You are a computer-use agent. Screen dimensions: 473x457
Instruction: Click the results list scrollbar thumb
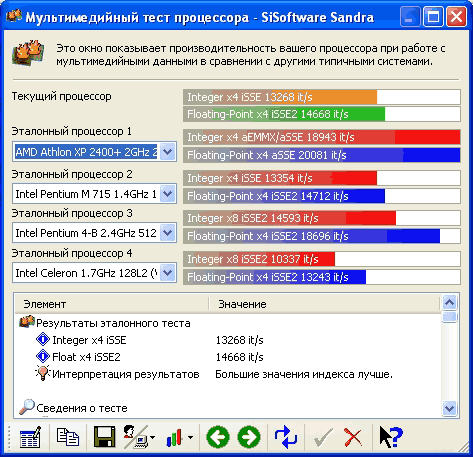[449, 317]
